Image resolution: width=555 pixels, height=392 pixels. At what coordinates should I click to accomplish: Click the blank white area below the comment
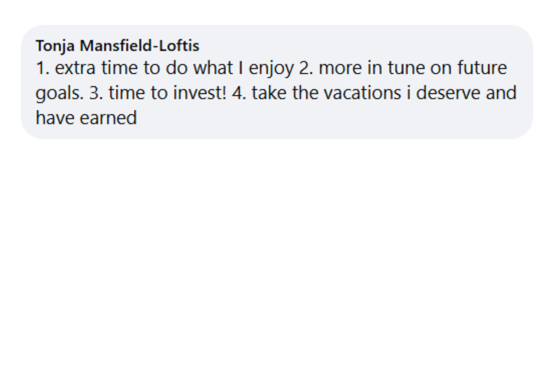(277, 263)
